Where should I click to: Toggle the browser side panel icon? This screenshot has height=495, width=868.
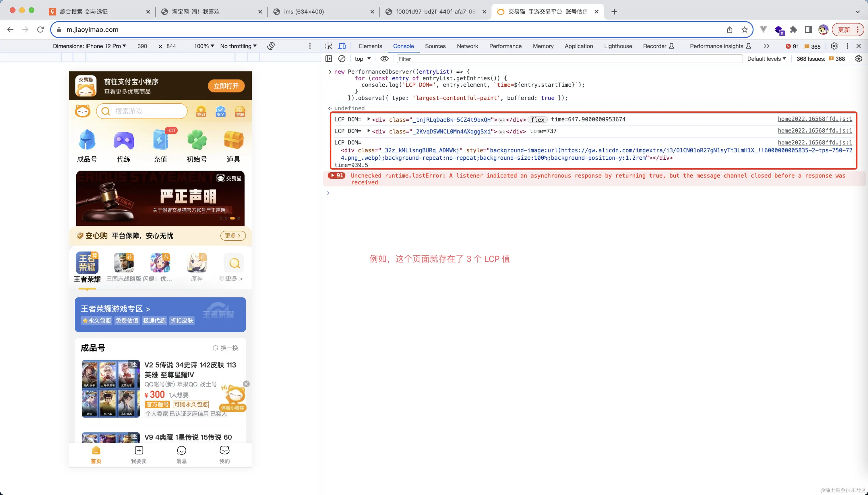[x=808, y=30]
